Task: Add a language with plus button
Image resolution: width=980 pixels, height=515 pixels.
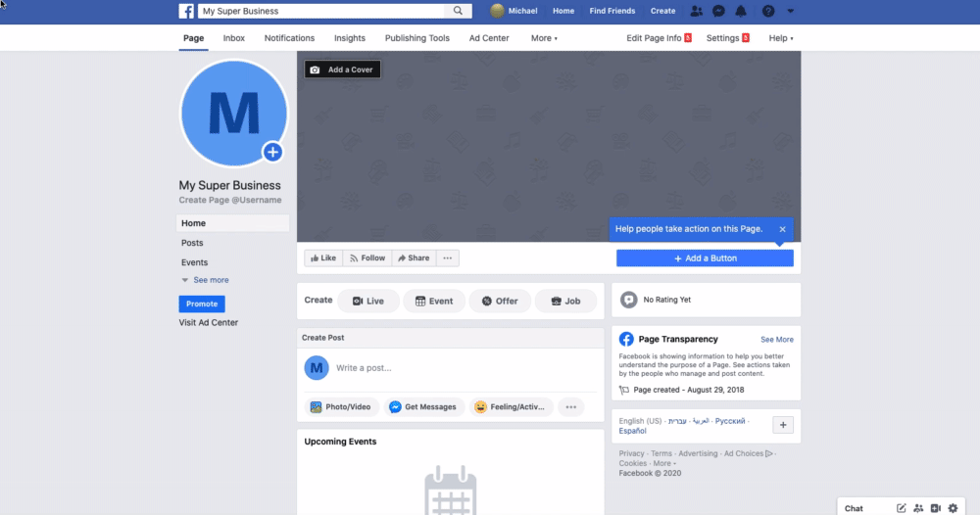Action: (783, 425)
